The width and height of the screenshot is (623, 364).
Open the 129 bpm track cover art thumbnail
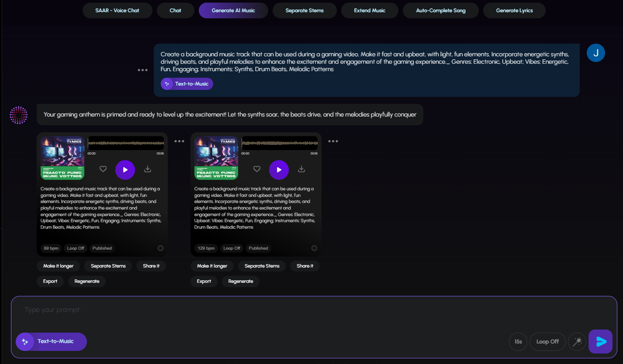216,158
